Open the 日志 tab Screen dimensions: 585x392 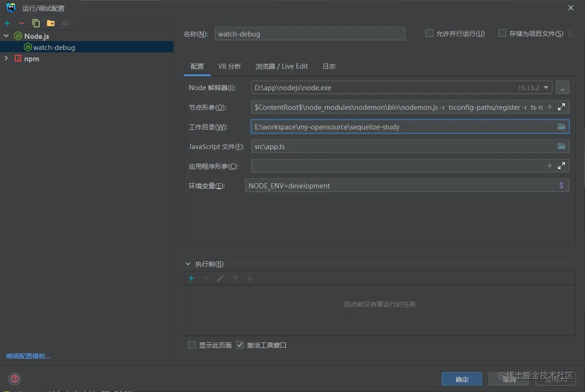(x=329, y=66)
